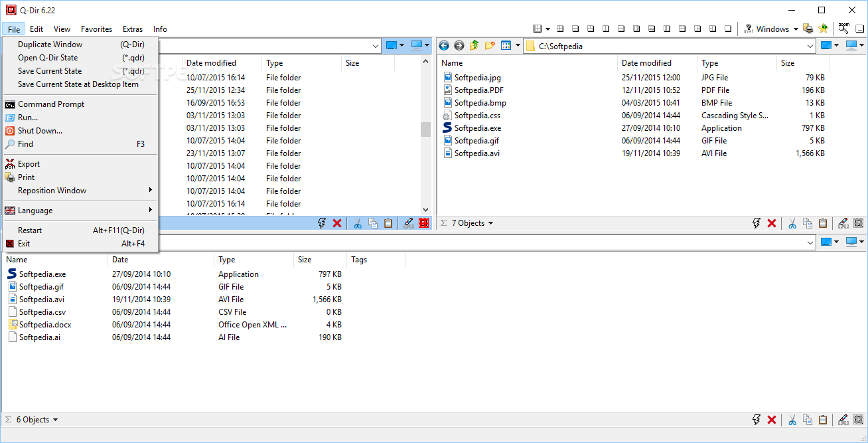Open the bottom pane's address bar dropdown arrow
Viewport: 868px width, 443px height.
tap(810, 242)
